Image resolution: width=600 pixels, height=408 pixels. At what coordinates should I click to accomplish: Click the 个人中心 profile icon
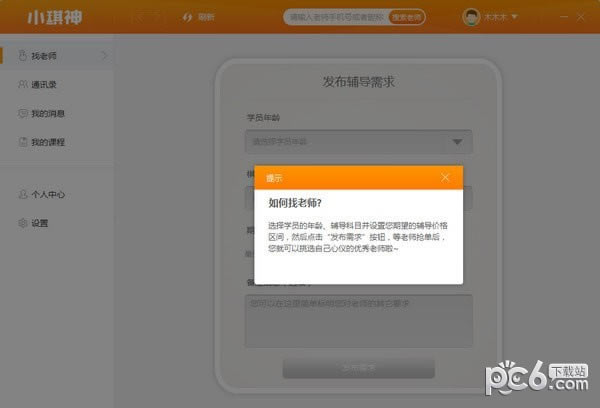click(22, 194)
